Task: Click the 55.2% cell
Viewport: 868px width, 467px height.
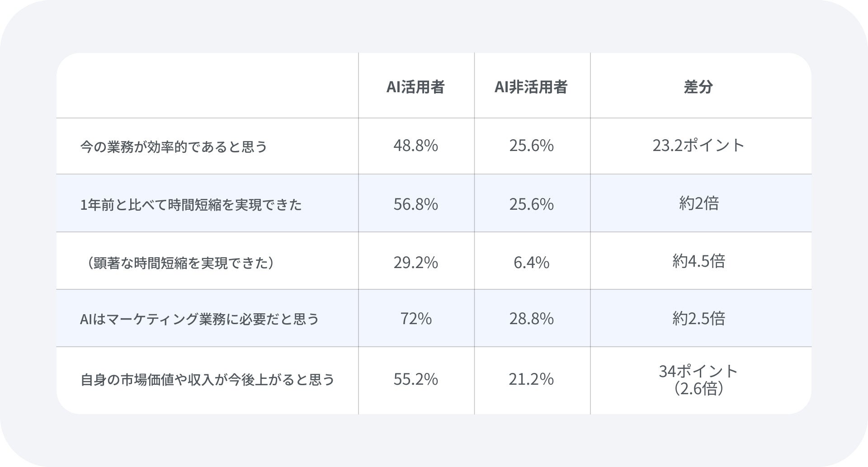Action: (x=415, y=379)
